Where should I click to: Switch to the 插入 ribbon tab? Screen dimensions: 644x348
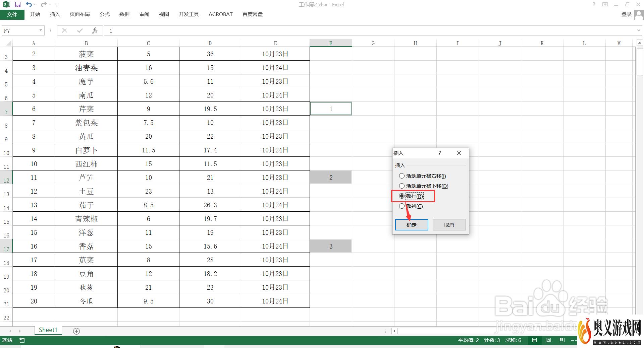click(x=55, y=14)
